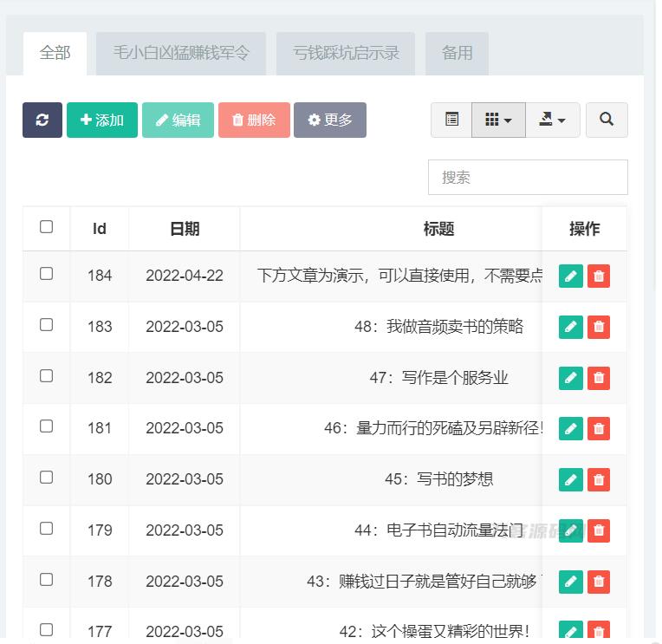Viewport: 662px width, 644px height.
Task: Sort by the 标题 column header
Action: pyautogui.click(x=438, y=229)
